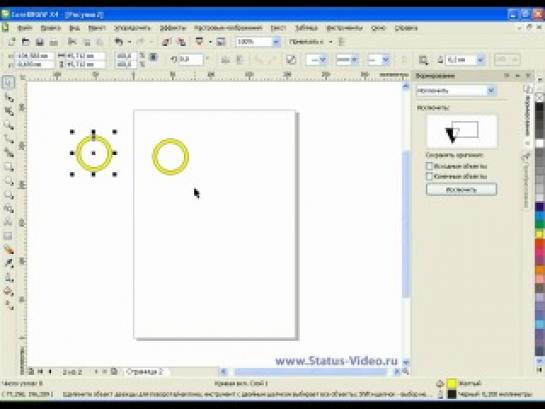Screen dimensions: 545x409
Task: Pick the red swatch in the color palette
Action: [x=539, y=244]
